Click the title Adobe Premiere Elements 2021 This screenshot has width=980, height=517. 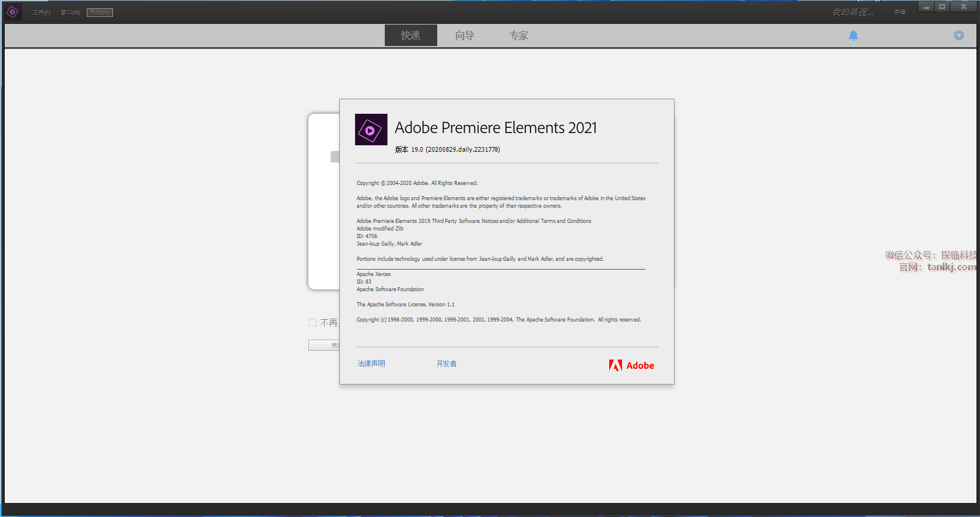pyautogui.click(x=496, y=128)
